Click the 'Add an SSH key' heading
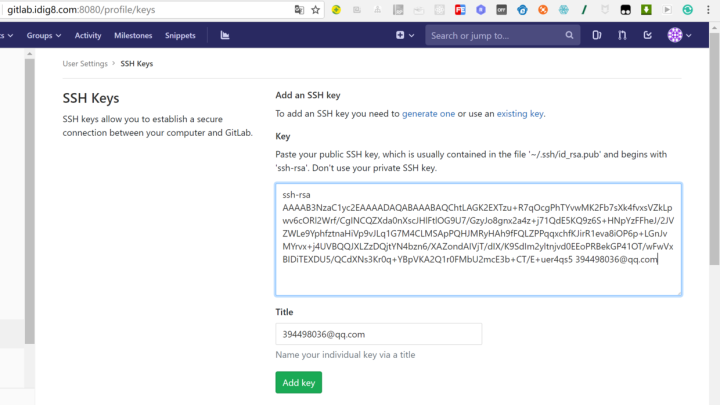This screenshot has height=405, width=720. tap(308, 95)
